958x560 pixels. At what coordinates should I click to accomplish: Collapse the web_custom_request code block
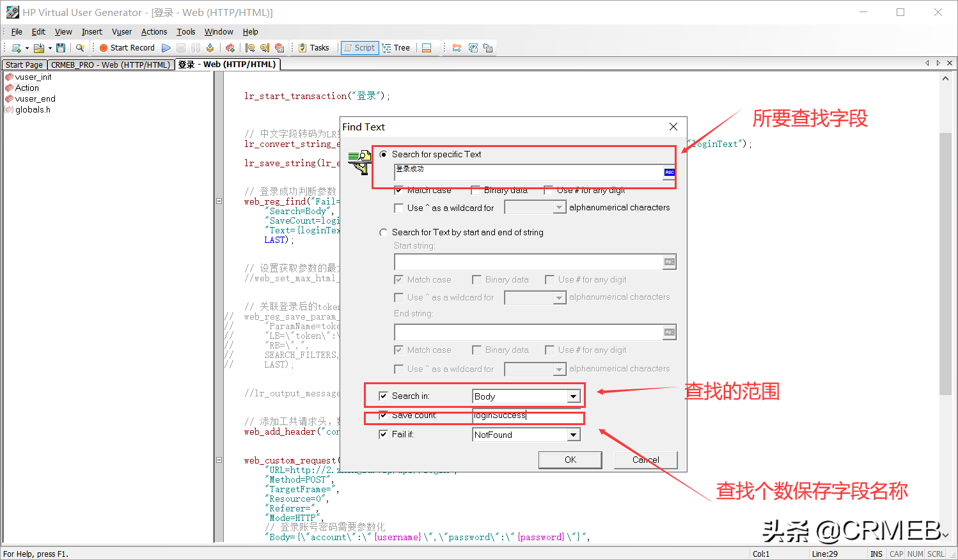(219, 460)
